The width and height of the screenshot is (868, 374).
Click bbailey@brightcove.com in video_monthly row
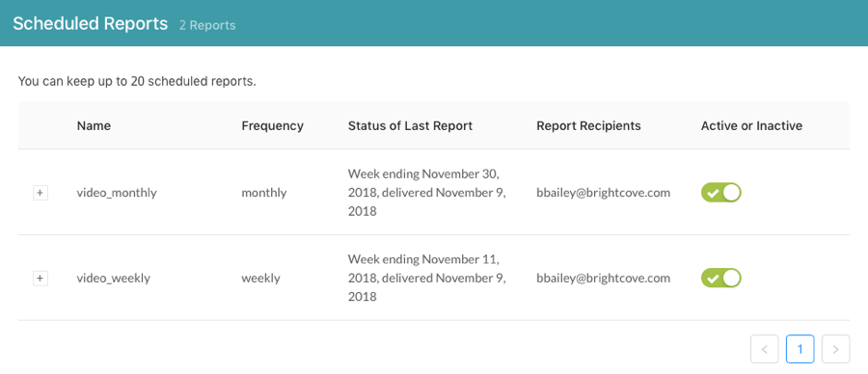click(604, 193)
